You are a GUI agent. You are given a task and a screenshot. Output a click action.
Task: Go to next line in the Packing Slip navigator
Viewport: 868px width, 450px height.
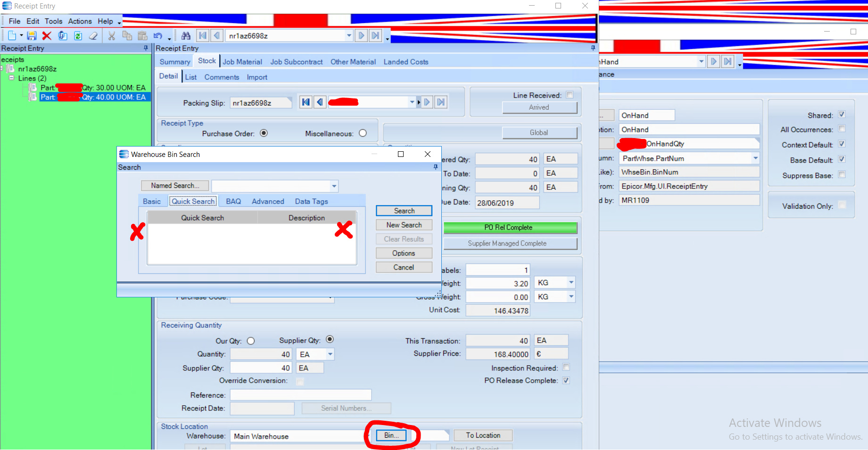pos(427,102)
